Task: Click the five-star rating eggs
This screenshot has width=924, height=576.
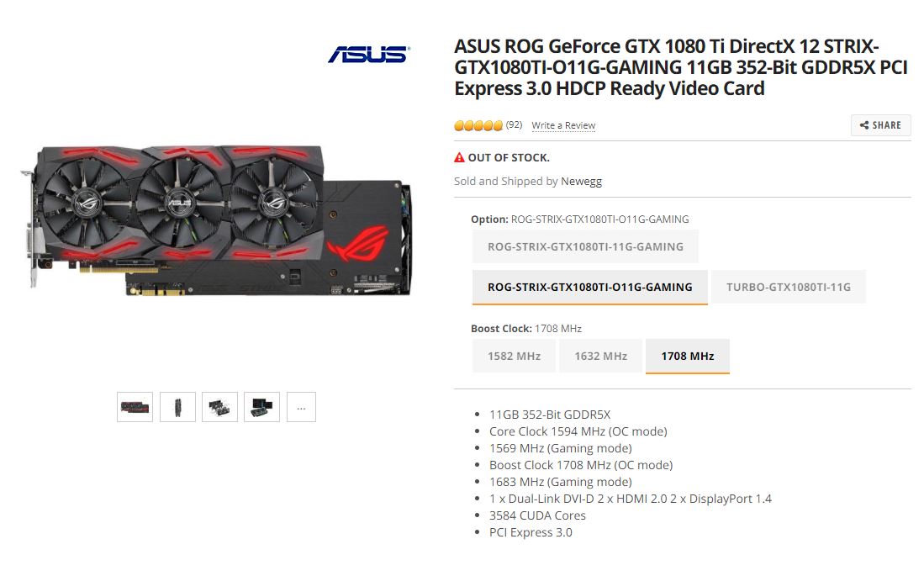Action: 478,125
